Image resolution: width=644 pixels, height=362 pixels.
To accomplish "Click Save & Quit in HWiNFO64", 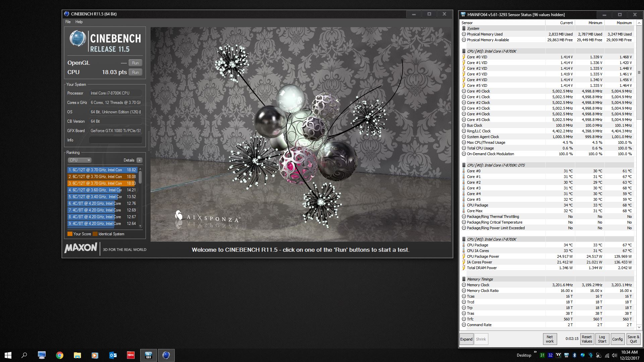I will click(633, 339).
